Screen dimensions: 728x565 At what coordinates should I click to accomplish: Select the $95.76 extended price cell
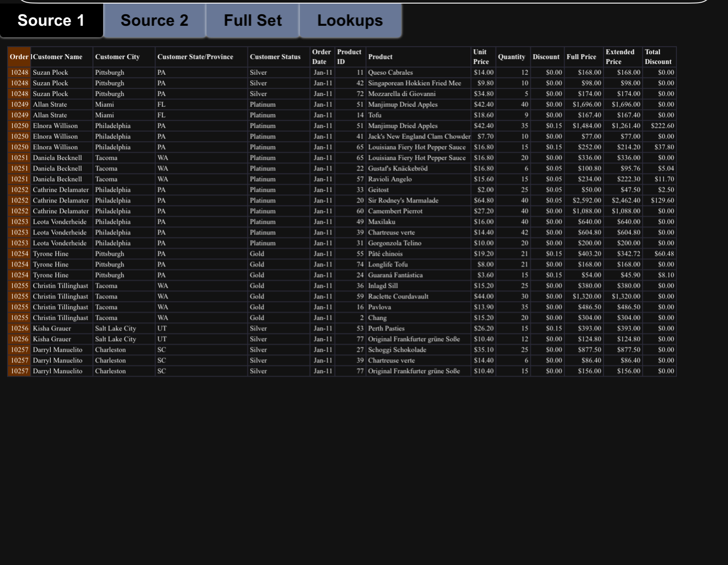pyautogui.click(x=623, y=168)
